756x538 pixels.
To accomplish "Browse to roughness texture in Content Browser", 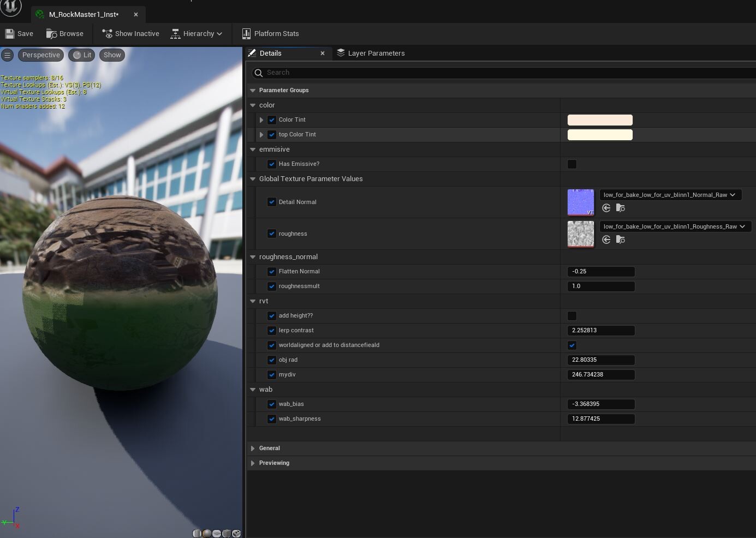I will [621, 240].
